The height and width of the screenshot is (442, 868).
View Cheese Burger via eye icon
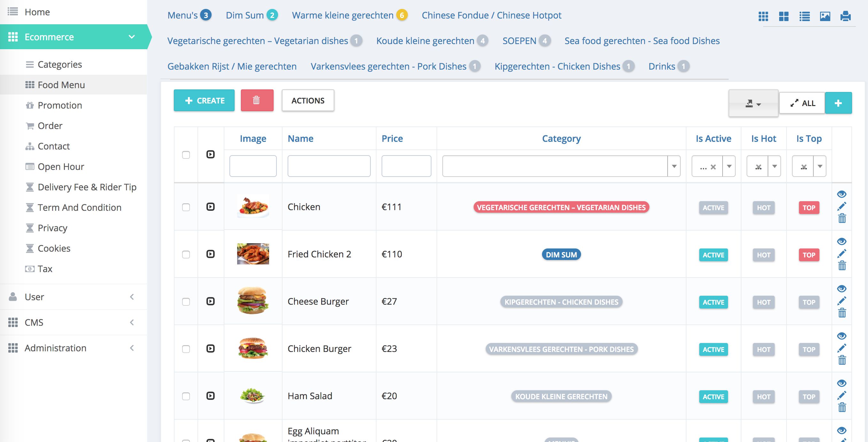(841, 288)
